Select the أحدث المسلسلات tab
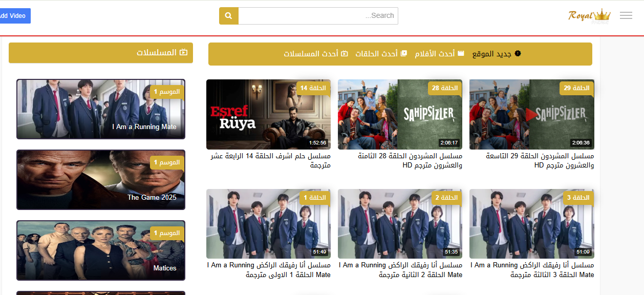Image resolution: width=644 pixels, height=295 pixels. [x=316, y=54]
